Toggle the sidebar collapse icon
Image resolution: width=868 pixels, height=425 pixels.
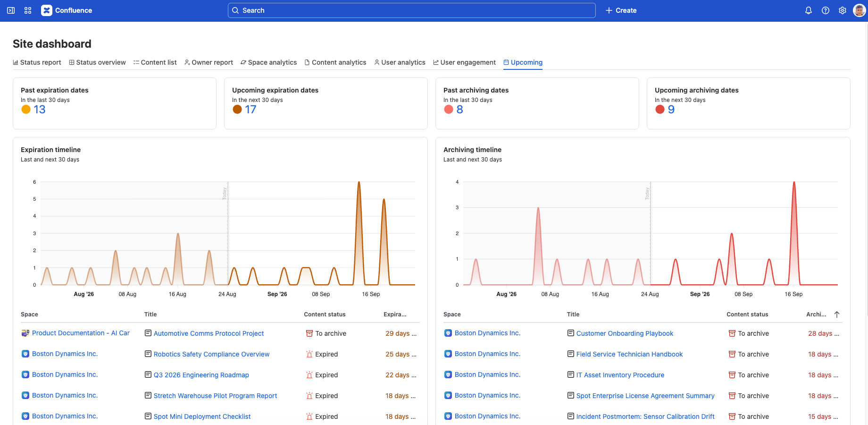(x=11, y=10)
